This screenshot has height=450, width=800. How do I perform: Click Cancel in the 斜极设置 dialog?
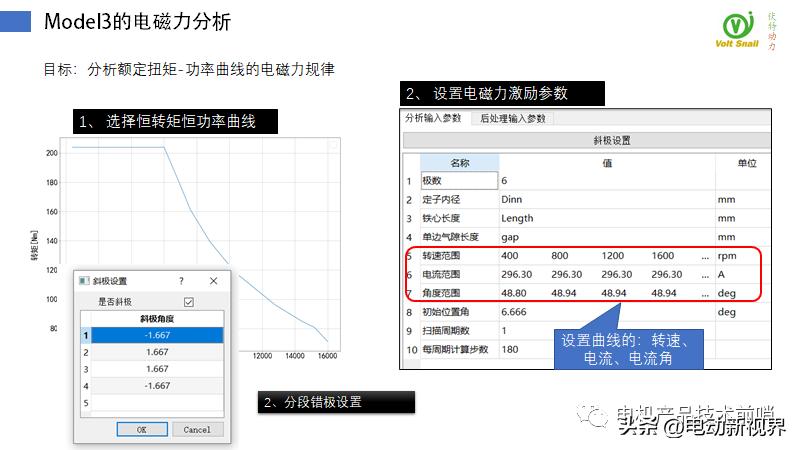(x=197, y=430)
